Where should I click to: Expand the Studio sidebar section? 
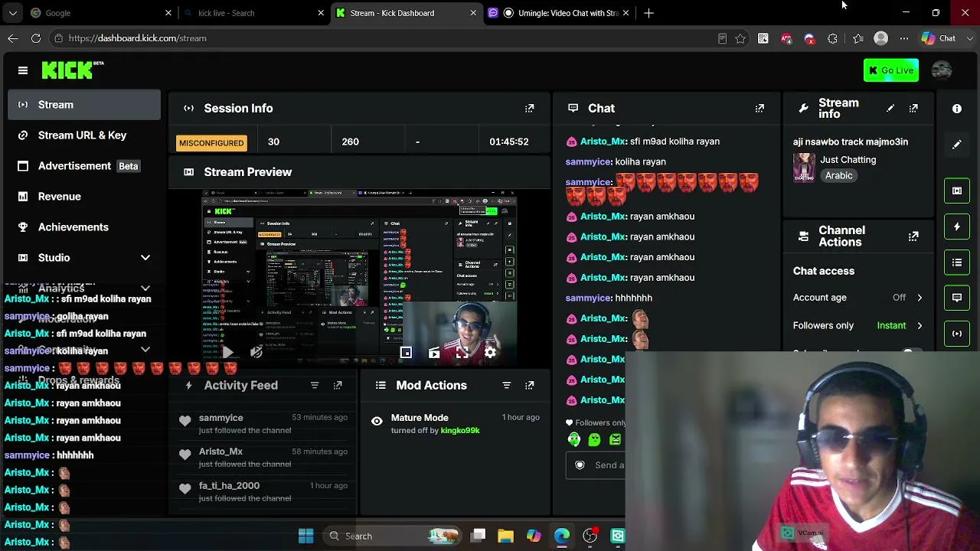[84, 258]
